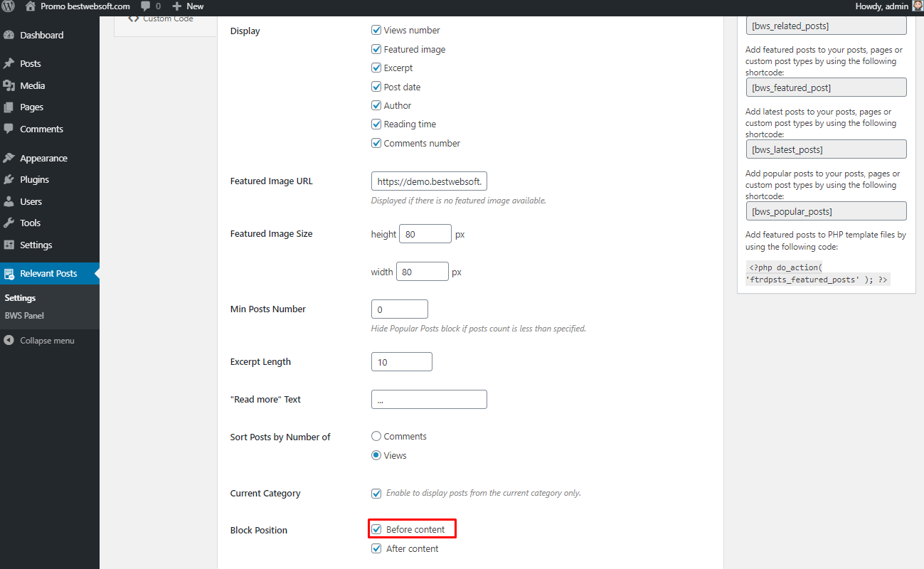Click the Tools wrench icon
The image size is (924, 569).
coord(9,223)
